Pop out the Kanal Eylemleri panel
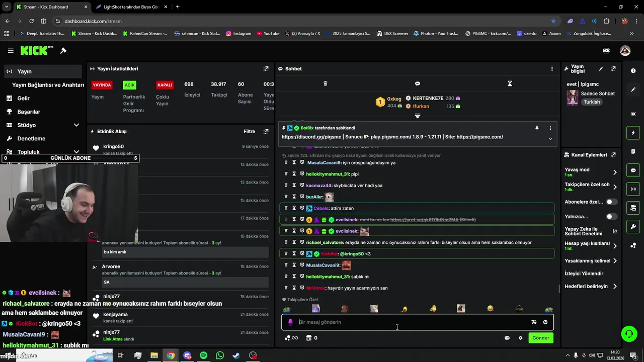Viewport: 644px width, 362px height. (613, 155)
